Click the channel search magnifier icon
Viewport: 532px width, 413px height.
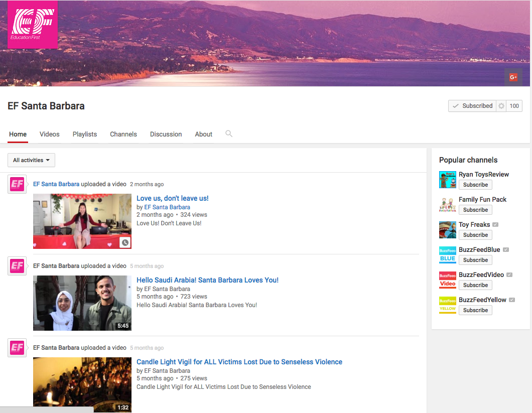pyautogui.click(x=229, y=133)
